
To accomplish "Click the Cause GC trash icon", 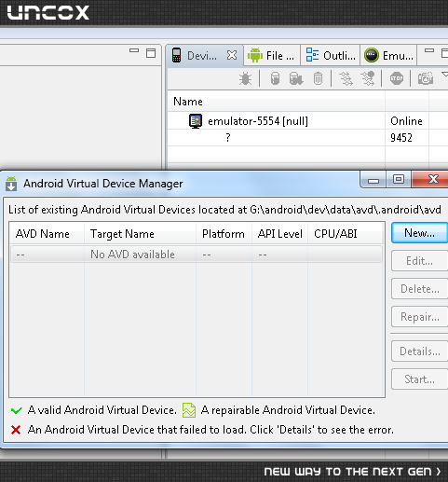I will click(x=318, y=78).
